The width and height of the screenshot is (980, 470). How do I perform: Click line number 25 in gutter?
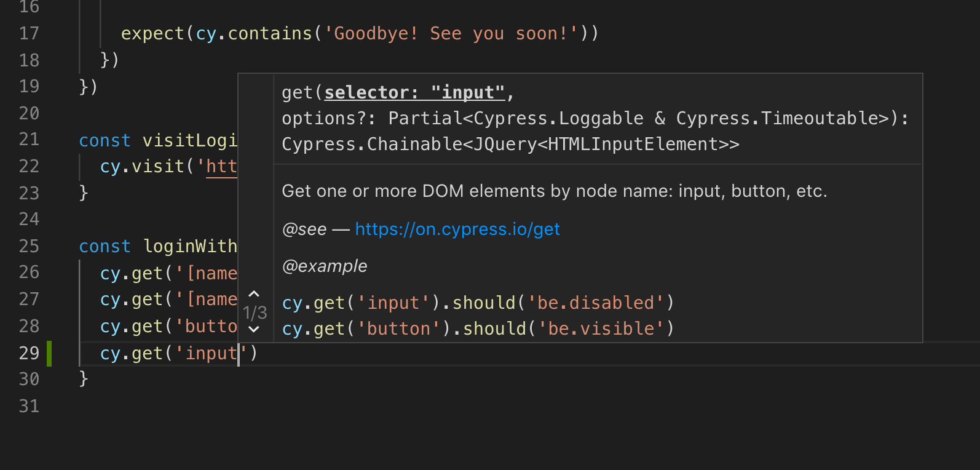pyautogui.click(x=29, y=246)
